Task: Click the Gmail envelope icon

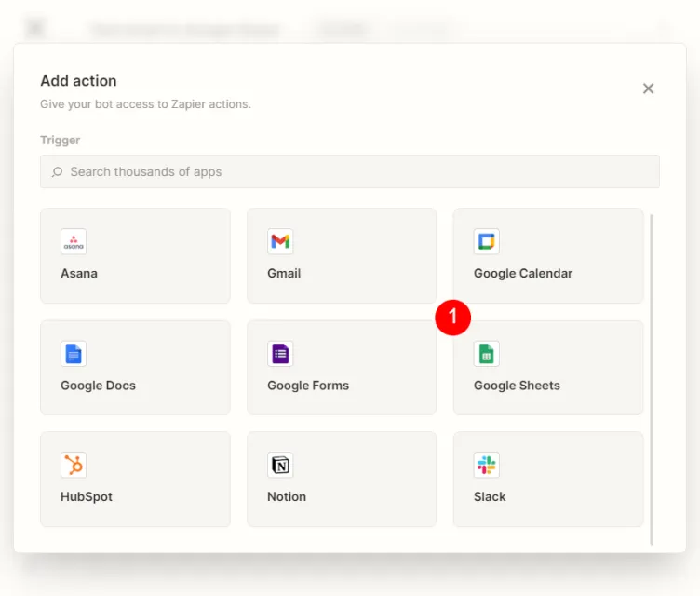Action: click(x=280, y=241)
